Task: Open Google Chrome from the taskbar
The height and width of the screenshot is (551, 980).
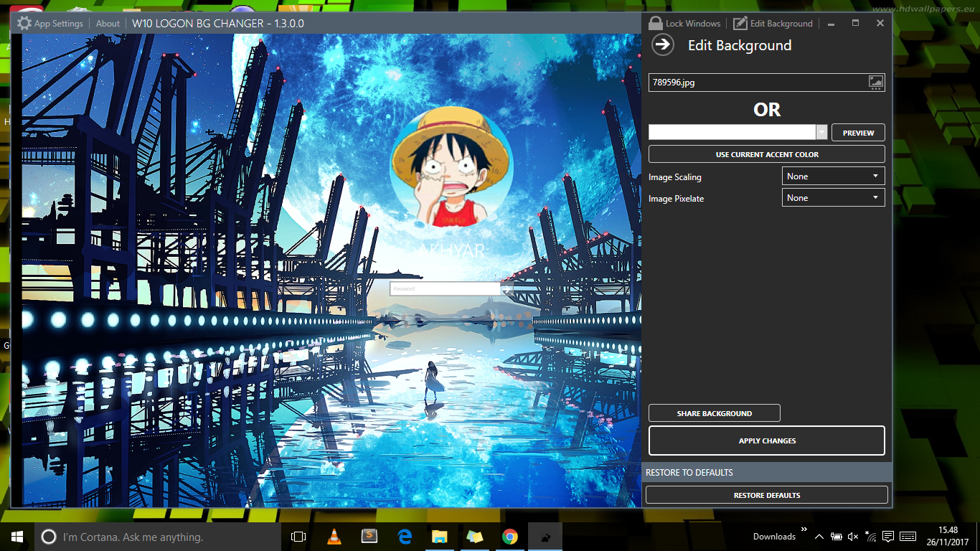Action: tap(510, 537)
